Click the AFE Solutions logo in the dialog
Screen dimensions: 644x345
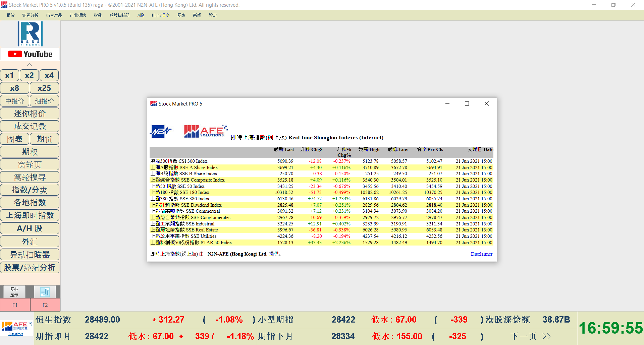205,131
